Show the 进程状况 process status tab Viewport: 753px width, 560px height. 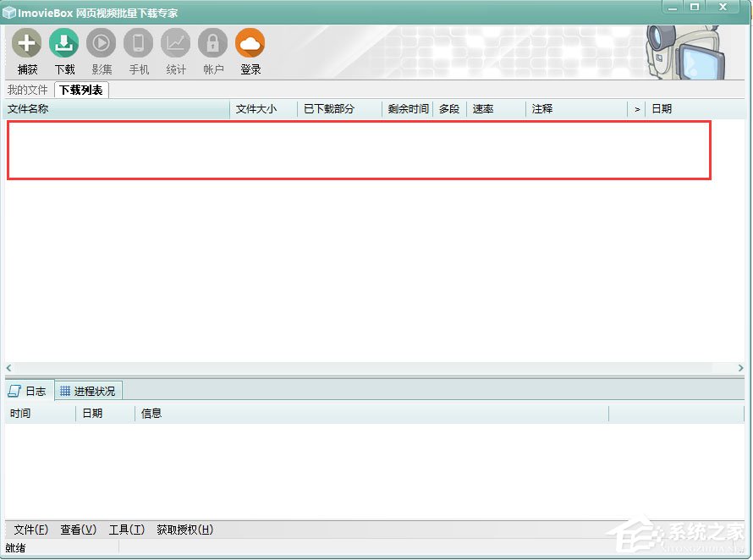pos(87,390)
